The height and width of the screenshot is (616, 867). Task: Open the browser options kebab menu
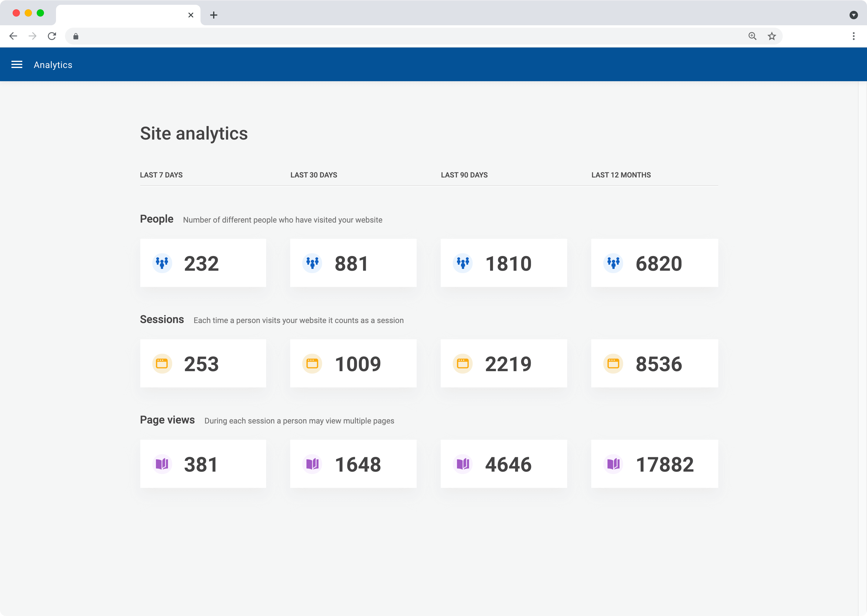[x=853, y=36]
